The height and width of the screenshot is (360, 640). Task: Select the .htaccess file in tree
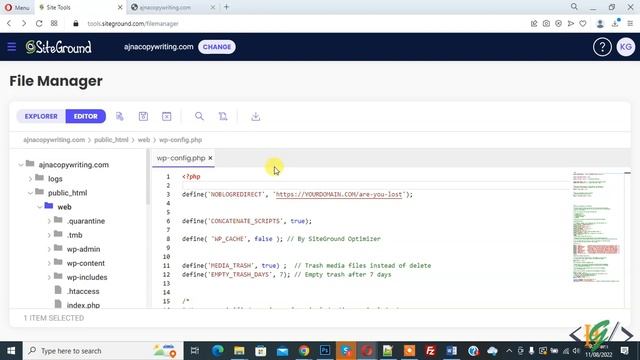pos(83,291)
